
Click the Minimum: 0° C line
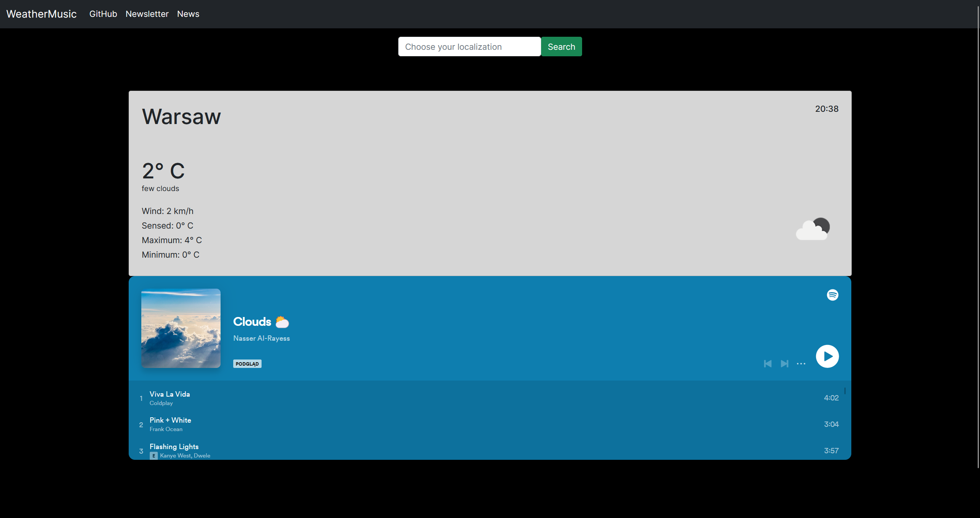coord(170,255)
